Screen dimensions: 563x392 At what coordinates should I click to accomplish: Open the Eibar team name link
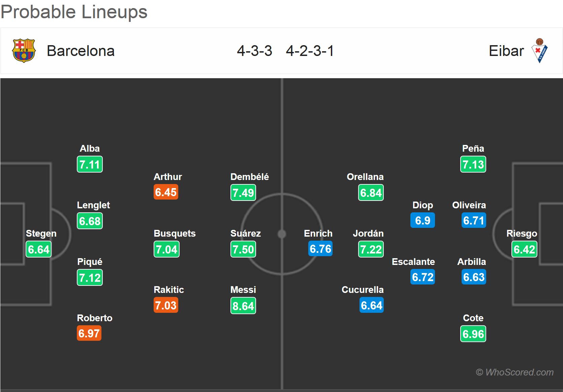[506, 51]
